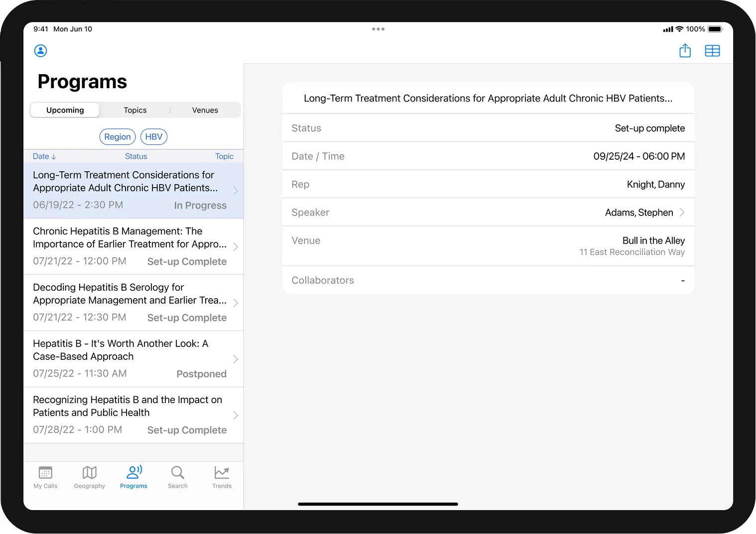The height and width of the screenshot is (534, 756).
Task: Tap the battery status icon
Action: (715, 29)
